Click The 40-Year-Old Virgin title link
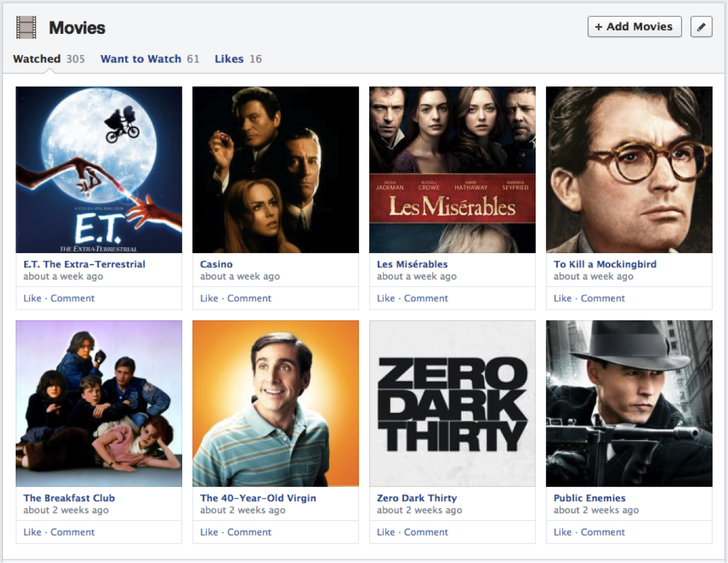Screen dimensions: 728x563 coord(258,498)
